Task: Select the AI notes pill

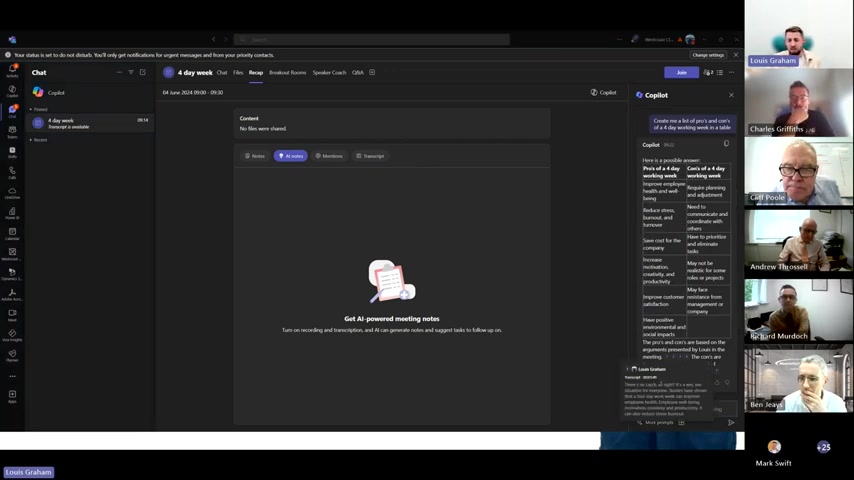Action: click(290, 156)
